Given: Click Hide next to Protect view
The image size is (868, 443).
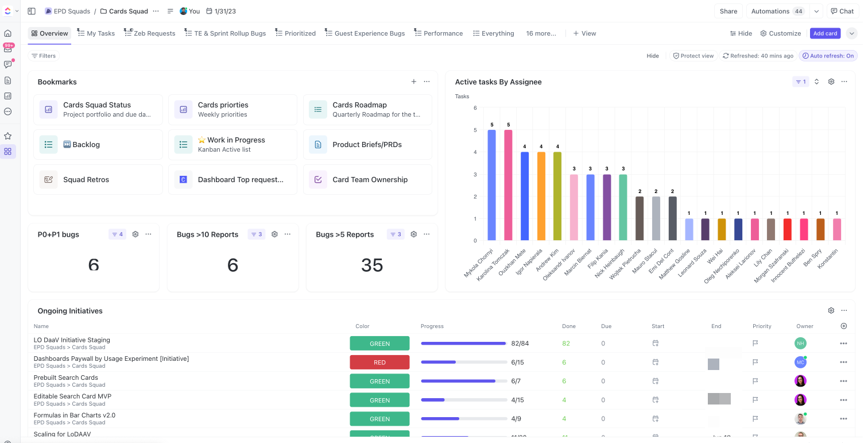Looking at the screenshot, I should coord(653,56).
